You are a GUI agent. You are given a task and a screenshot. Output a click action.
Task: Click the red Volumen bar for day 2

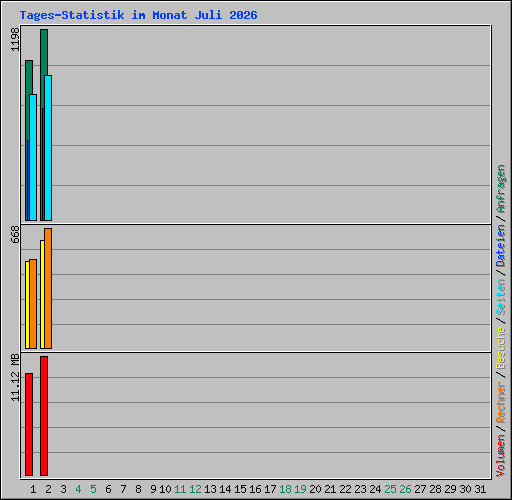(x=44, y=416)
